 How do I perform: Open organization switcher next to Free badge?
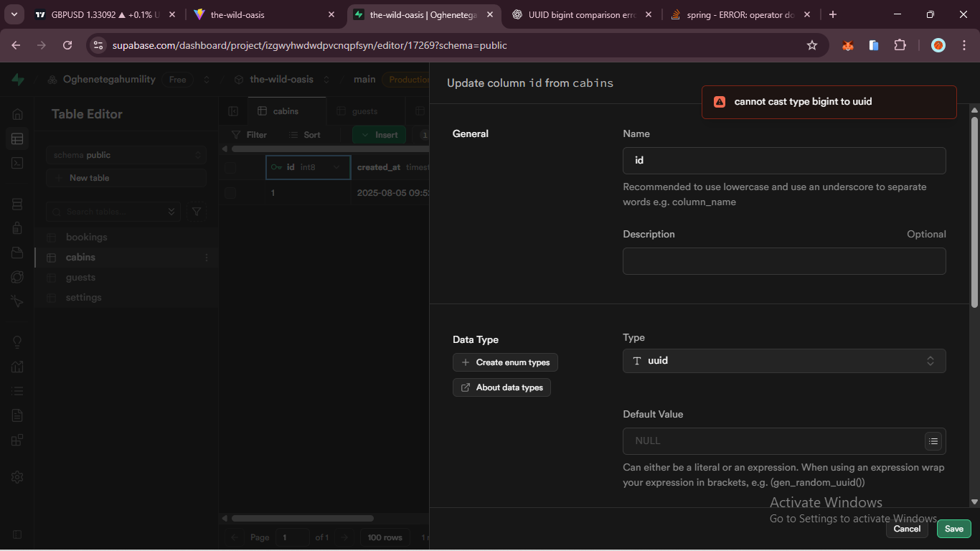(x=207, y=80)
